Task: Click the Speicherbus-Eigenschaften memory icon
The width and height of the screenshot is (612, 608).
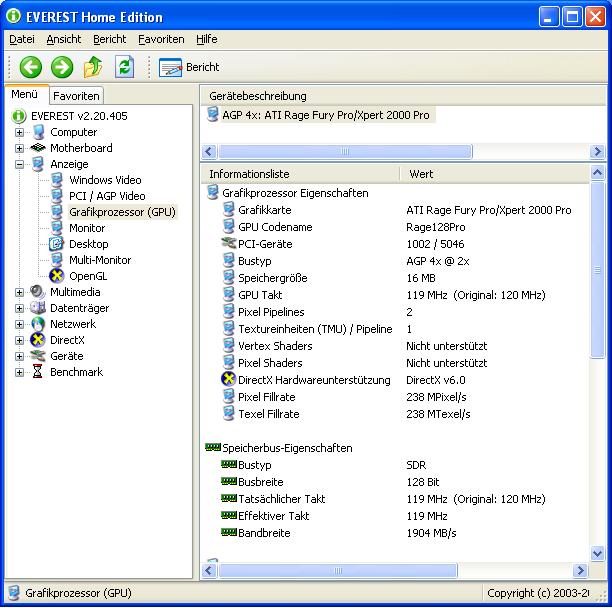Action: (x=213, y=447)
